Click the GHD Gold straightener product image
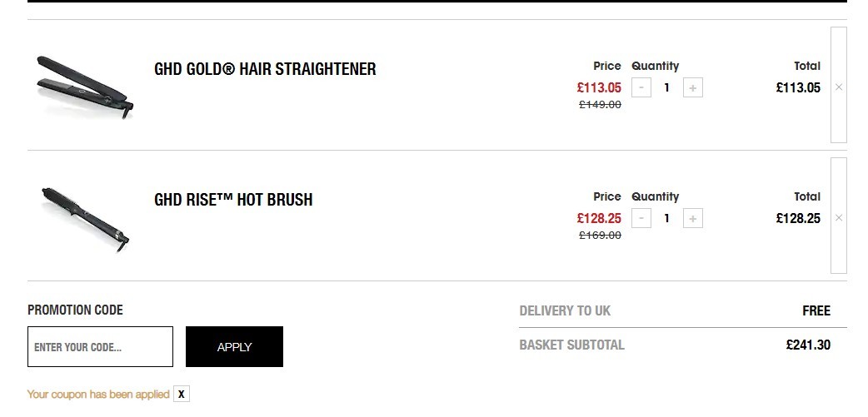 coord(85,87)
